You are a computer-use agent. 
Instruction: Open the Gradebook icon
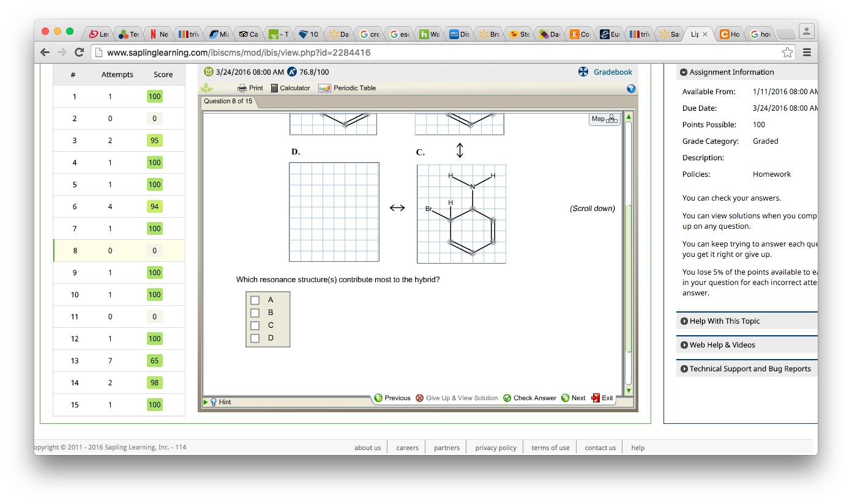tap(583, 72)
